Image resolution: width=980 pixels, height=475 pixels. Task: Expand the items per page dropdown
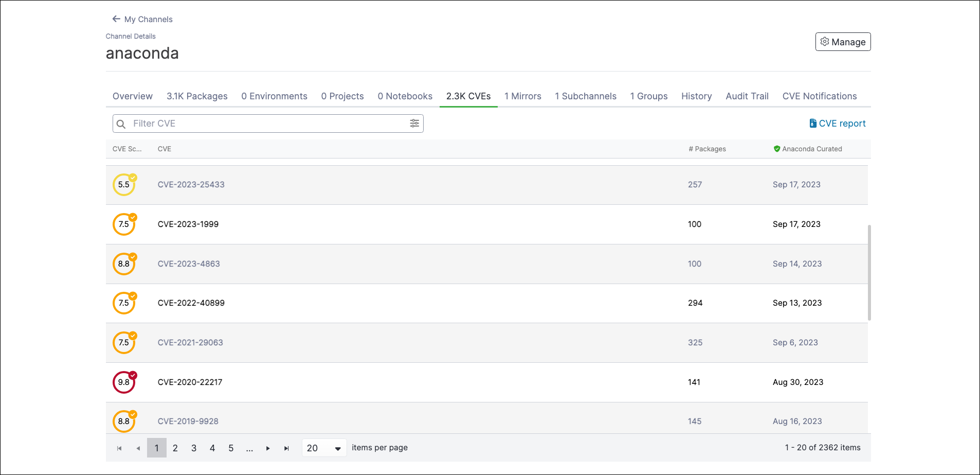(x=324, y=448)
